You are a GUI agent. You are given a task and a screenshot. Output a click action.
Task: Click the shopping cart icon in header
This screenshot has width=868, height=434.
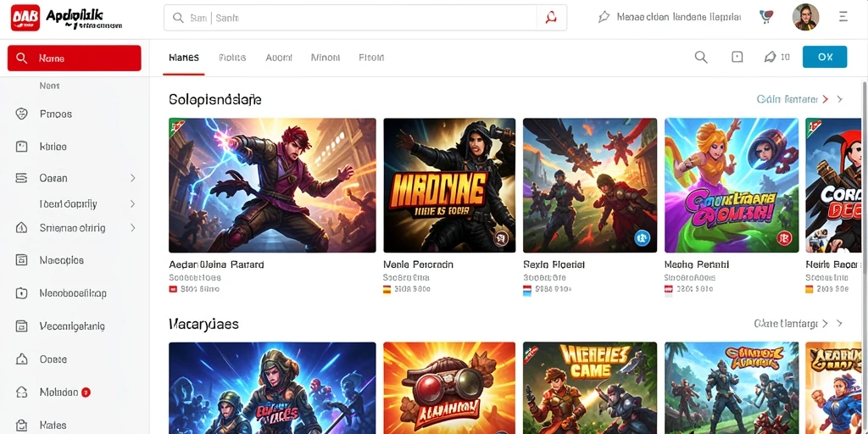pos(766,17)
